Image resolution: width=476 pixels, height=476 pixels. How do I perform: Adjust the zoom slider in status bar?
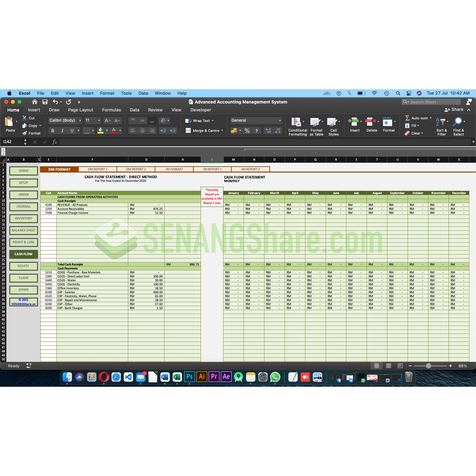[x=428, y=366]
